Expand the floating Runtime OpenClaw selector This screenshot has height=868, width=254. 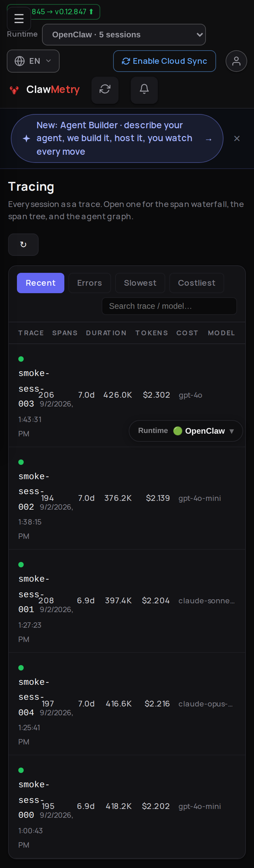(x=186, y=431)
